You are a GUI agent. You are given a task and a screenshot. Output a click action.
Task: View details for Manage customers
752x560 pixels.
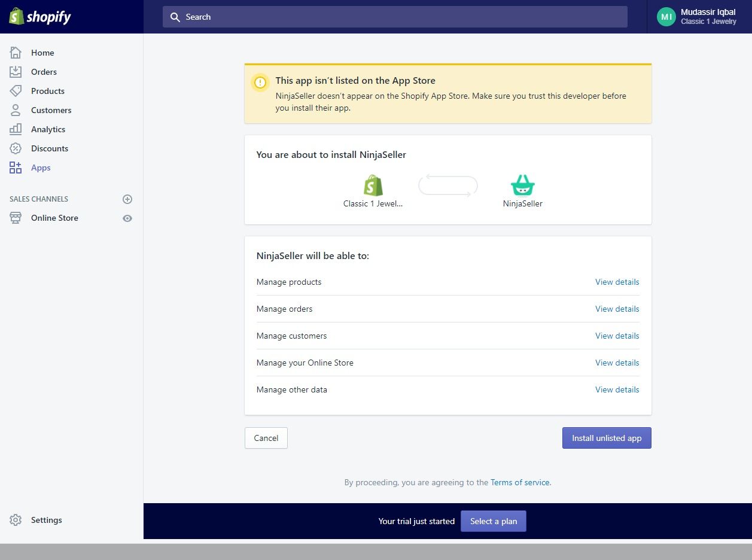(617, 336)
